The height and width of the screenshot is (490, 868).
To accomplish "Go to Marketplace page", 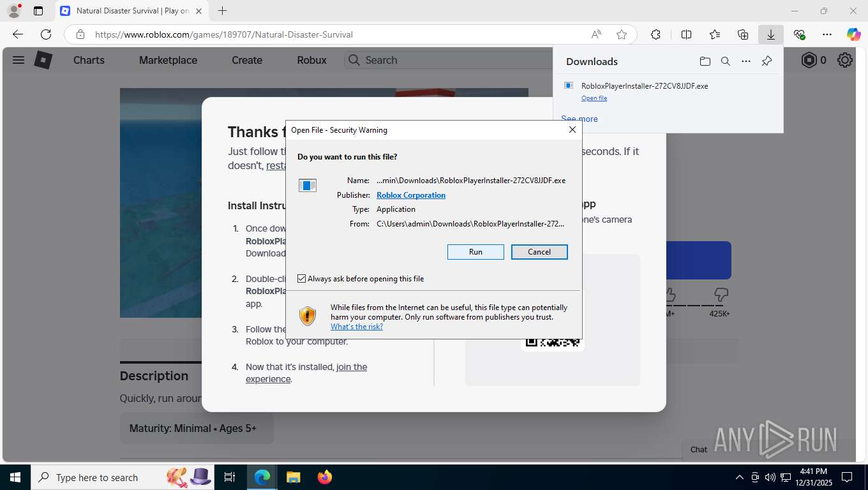I will [x=168, y=60].
